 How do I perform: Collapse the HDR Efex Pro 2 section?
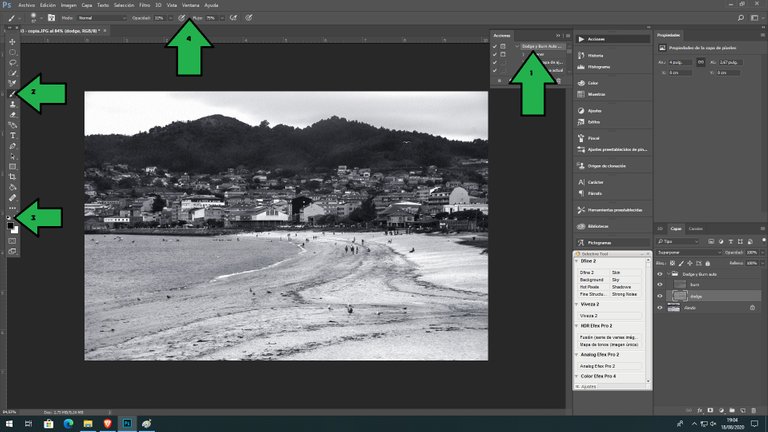576,326
